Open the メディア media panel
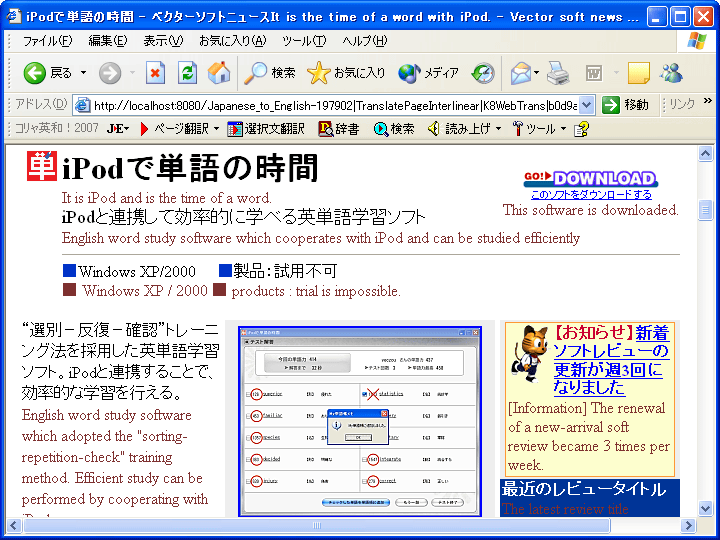This screenshot has height=540, width=720. point(428,73)
